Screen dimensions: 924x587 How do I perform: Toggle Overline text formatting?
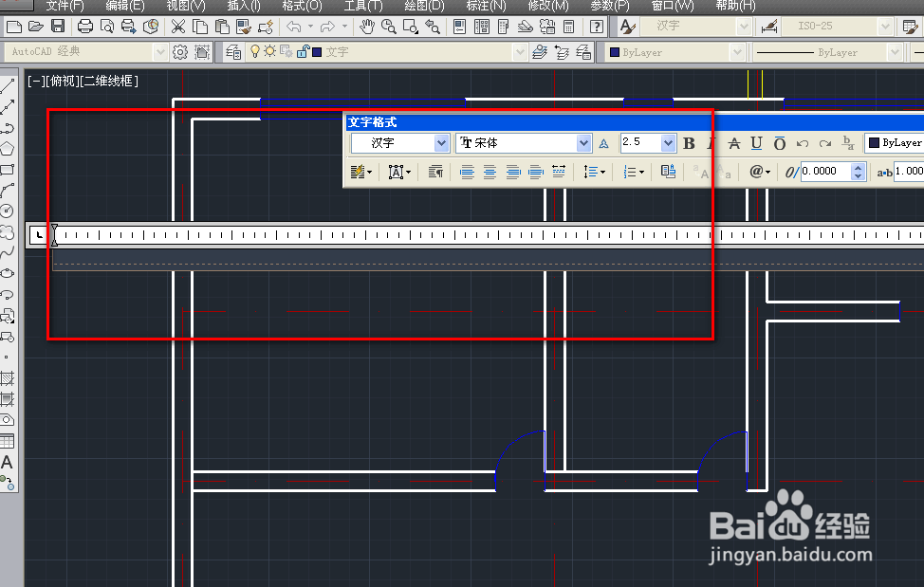[780, 143]
